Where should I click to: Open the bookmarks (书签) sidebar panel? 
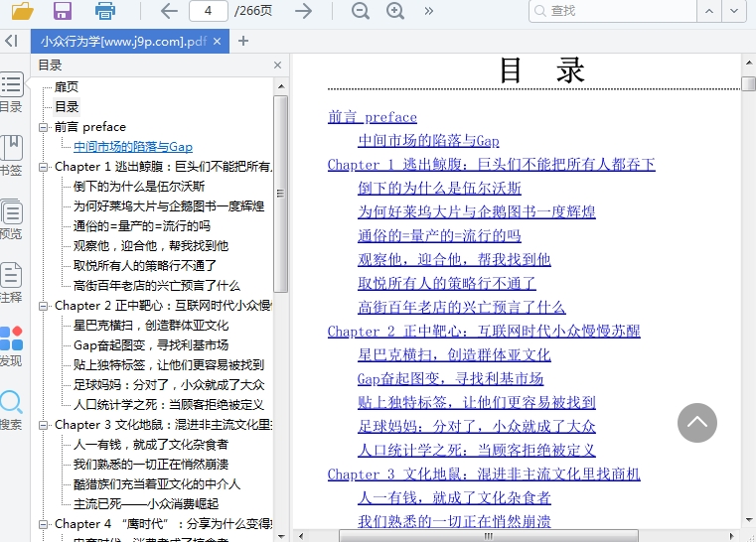[x=11, y=156]
